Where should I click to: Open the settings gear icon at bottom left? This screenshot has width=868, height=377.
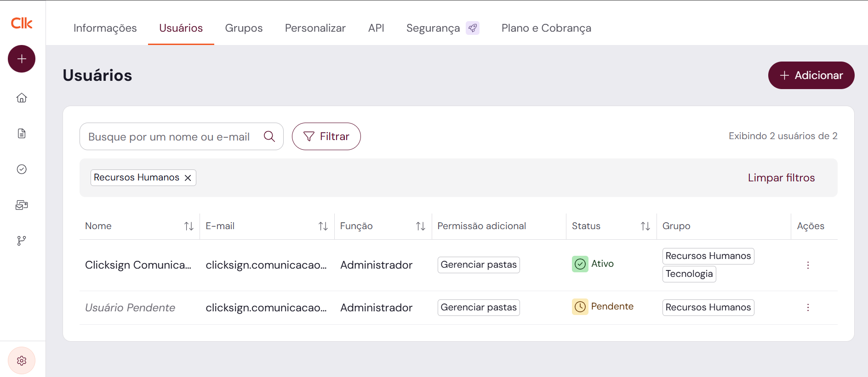(x=22, y=361)
